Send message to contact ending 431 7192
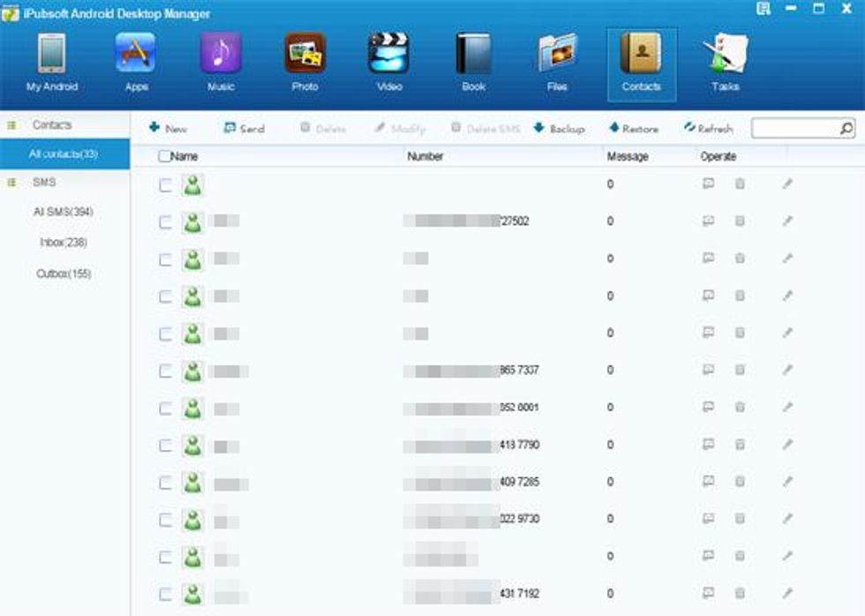Viewport: 865px width, 616px height. point(708,593)
